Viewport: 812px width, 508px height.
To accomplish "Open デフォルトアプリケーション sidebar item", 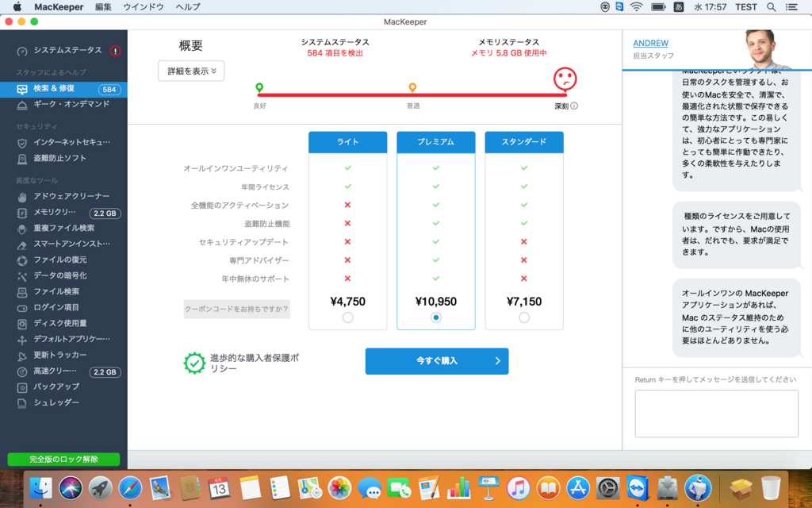I will 63,340.
